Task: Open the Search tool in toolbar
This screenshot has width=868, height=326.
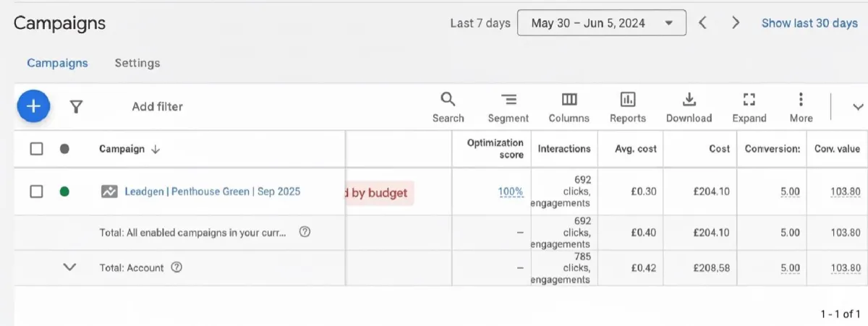Action: tap(448, 106)
